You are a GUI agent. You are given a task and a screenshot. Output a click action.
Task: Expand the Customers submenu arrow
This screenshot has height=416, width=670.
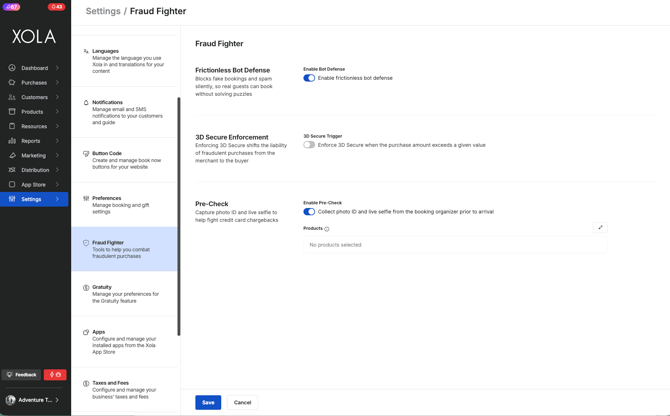pos(58,97)
